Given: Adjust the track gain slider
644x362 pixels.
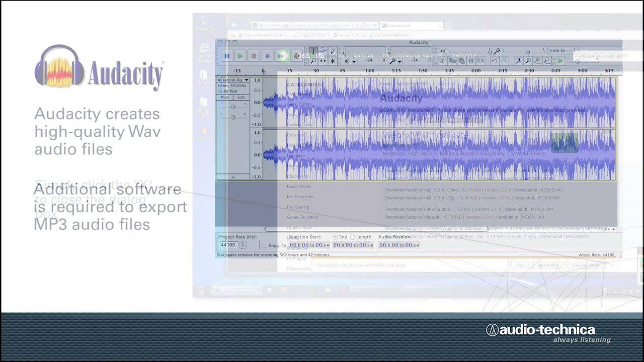Looking at the screenshot, I should (x=233, y=107).
